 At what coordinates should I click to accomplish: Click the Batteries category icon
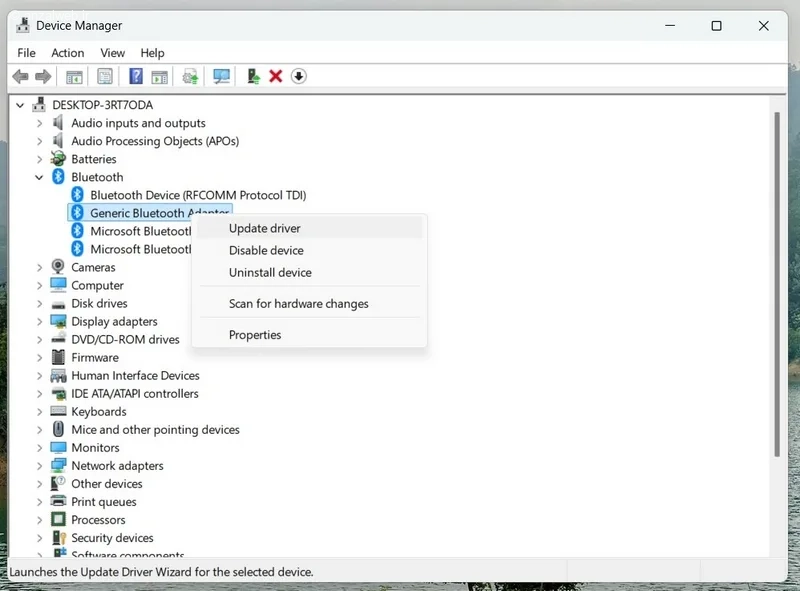click(x=58, y=159)
